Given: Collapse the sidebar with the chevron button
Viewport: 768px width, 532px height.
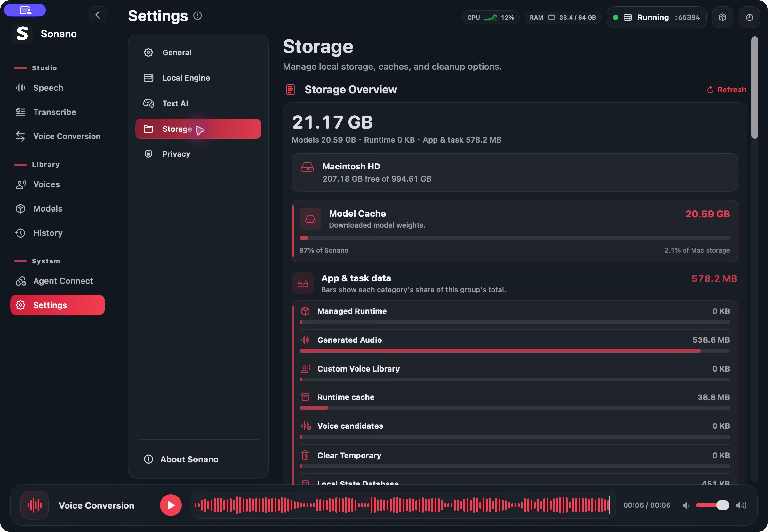Looking at the screenshot, I should coord(98,15).
